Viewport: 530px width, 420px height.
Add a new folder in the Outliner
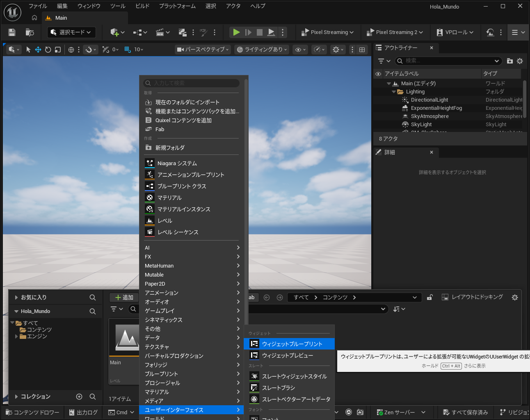pos(510,61)
